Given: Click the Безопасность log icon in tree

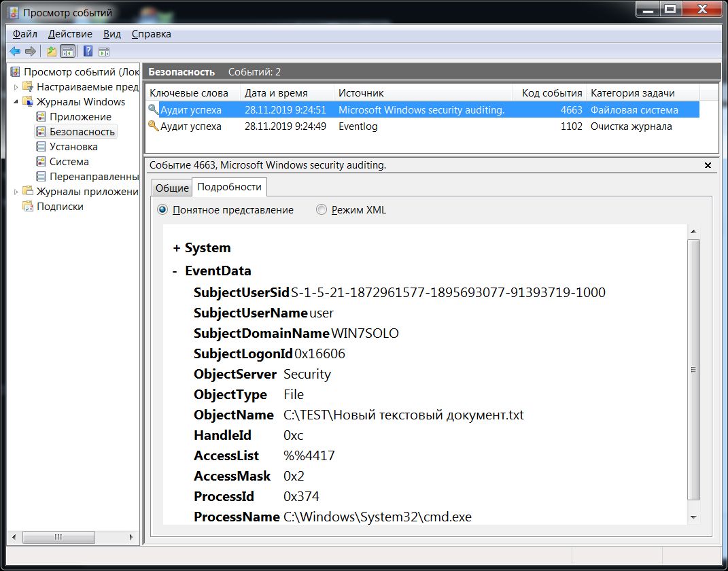Looking at the screenshot, I should coord(41,131).
